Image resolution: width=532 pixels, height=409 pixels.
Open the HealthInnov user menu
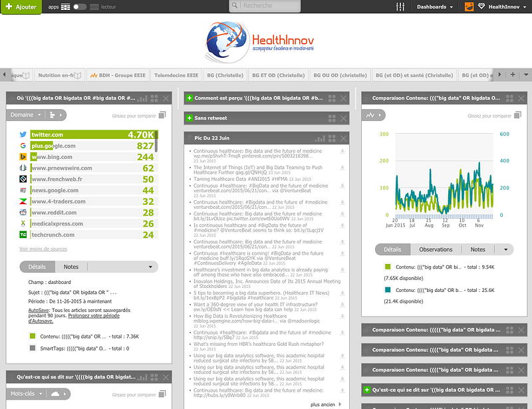pyautogui.click(x=507, y=7)
